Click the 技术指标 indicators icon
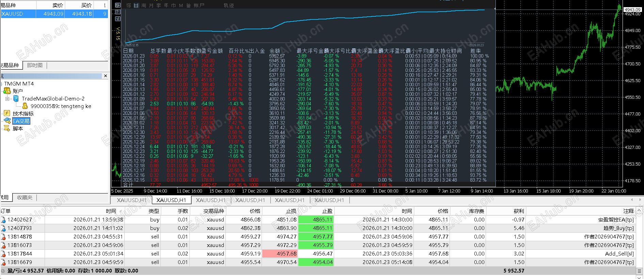 click(x=7, y=113)
